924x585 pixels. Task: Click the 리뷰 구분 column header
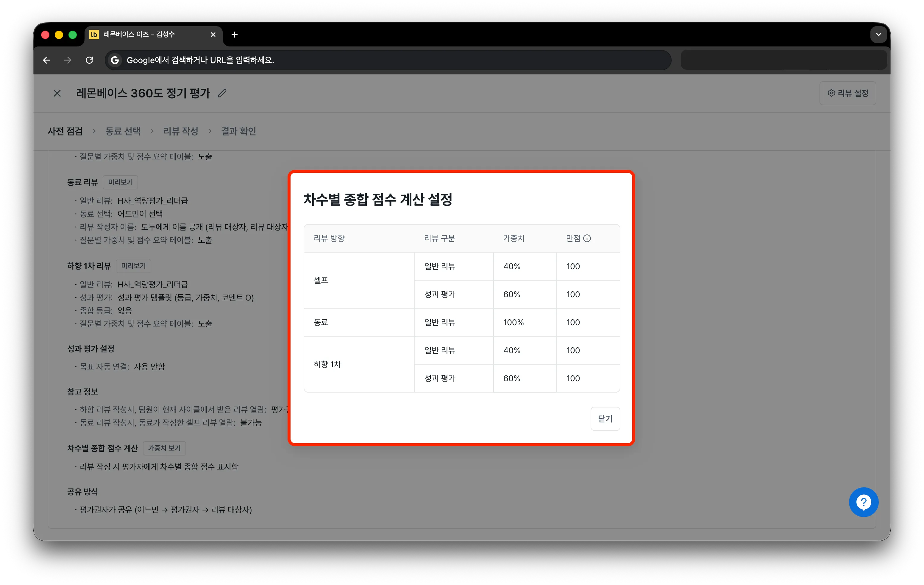tap(439, 238)
